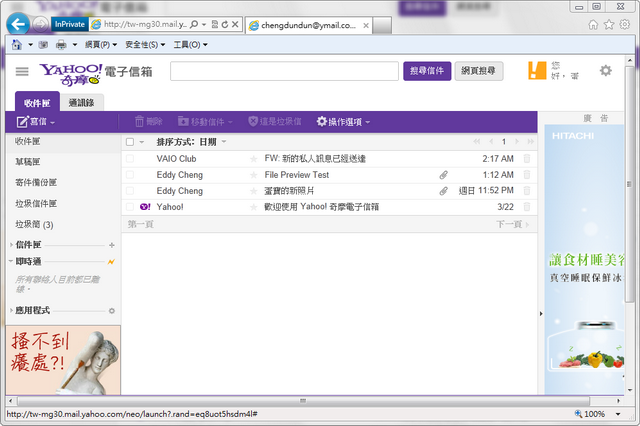Open Yahoo mail settings gear icon
Viewport: 640px width, 426px height.
click(x=606, y=71)
